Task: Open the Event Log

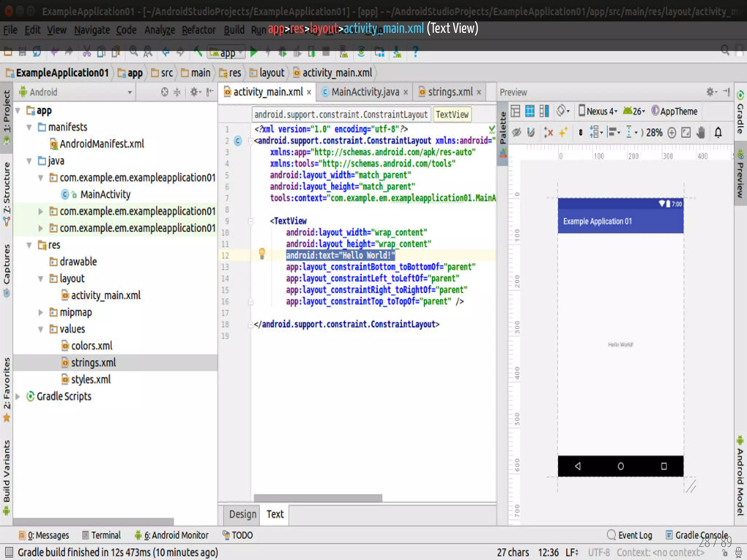Action: [x=630, y=536]
